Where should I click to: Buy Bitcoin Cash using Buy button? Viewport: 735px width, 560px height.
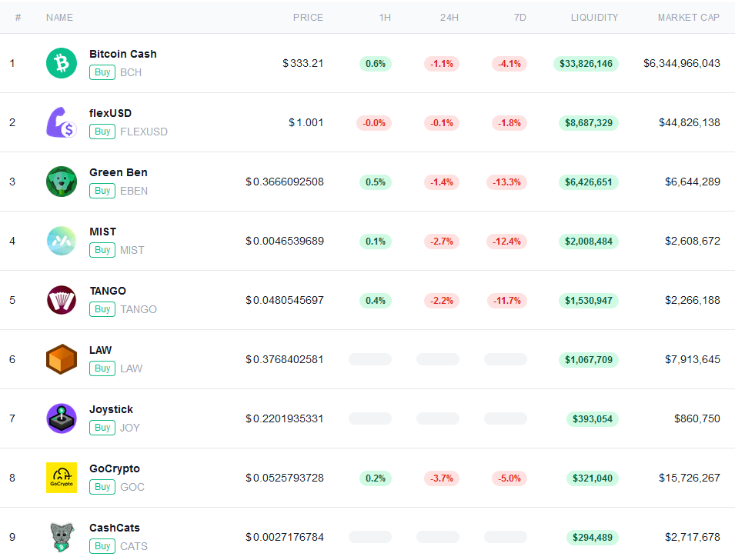tap(102, 72)
